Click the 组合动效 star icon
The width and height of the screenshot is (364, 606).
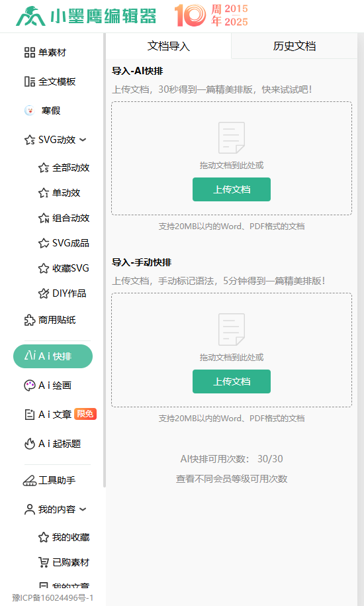(44, 218)
